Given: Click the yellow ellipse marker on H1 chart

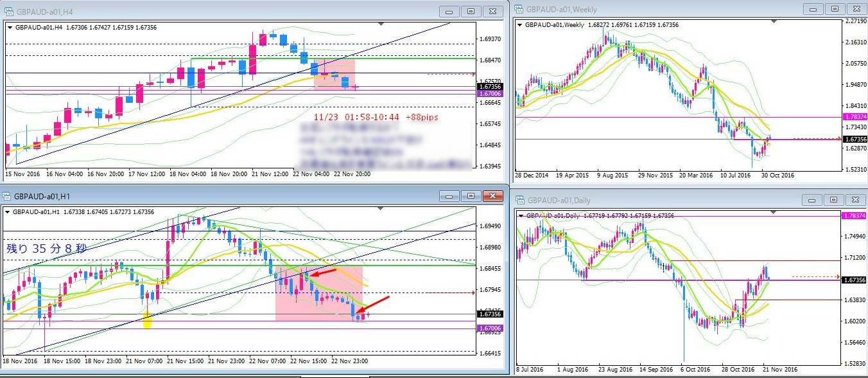Looking at the screenshot, I should click(147, 320).
